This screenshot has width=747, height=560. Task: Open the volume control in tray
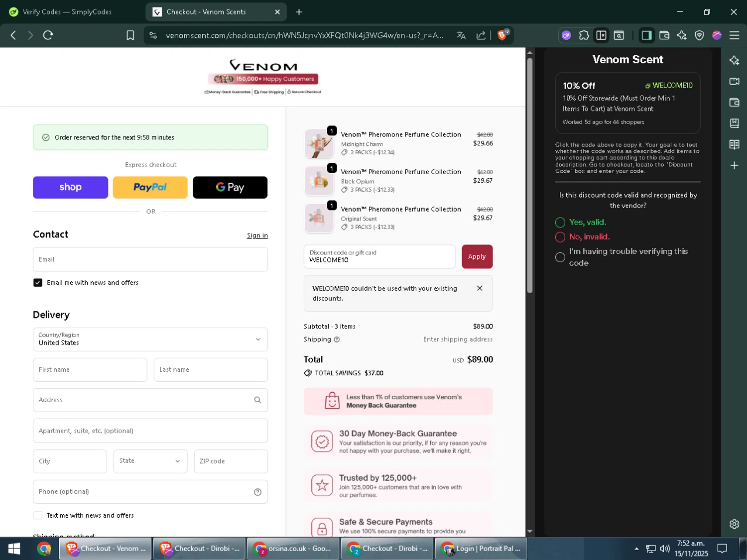point(665,549)
